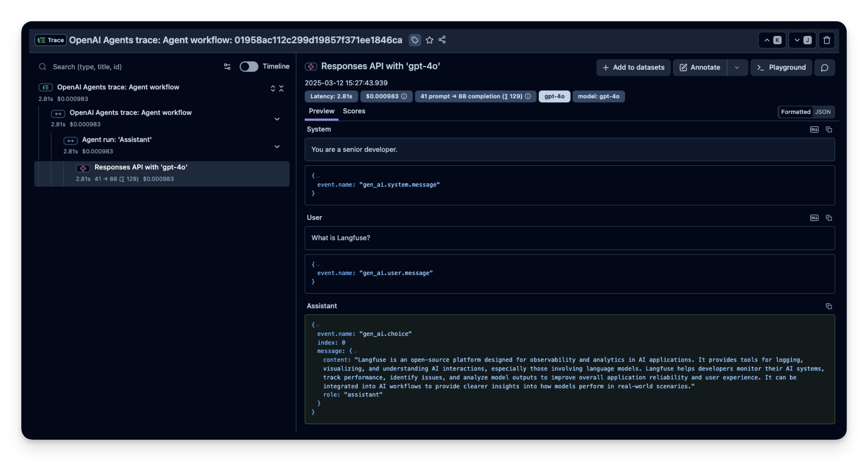This screenshot has height=461, width=868.
Task: Collapse all nodes with the X arrows icon
Action: [x=281, y=88]
